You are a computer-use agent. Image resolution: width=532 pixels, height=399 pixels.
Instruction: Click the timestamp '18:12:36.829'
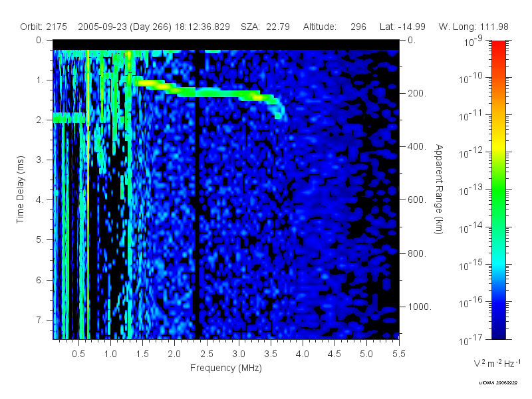[x=202, y=27]
